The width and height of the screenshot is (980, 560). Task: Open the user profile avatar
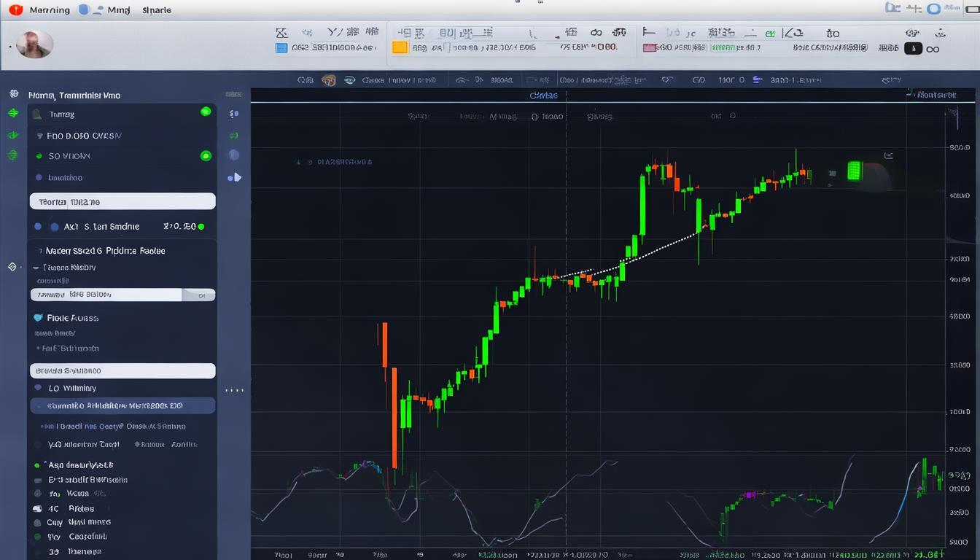(34, 44)
